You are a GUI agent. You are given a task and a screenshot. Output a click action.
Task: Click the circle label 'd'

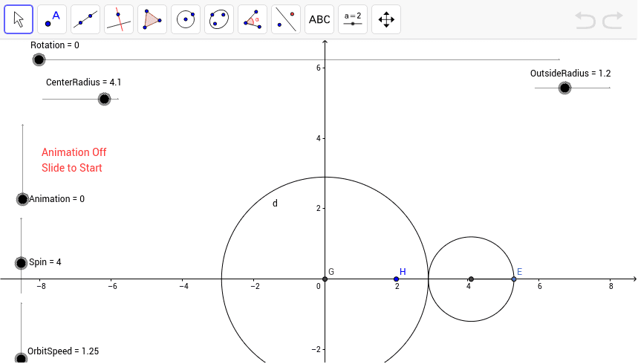275,203
